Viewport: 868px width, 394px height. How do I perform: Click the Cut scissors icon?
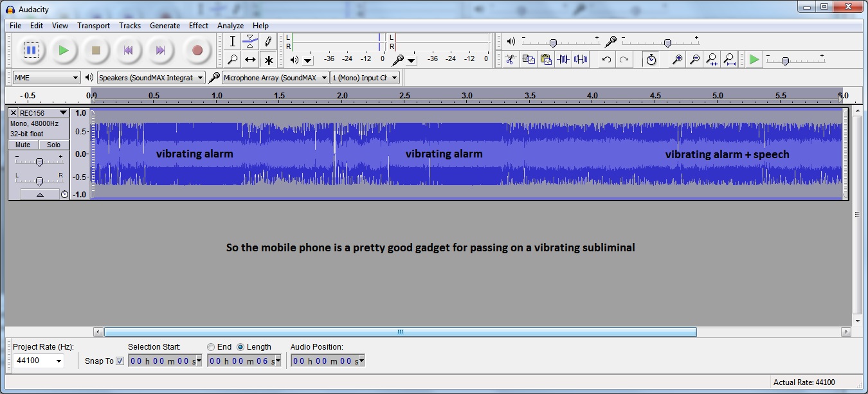tap(511, 60)
